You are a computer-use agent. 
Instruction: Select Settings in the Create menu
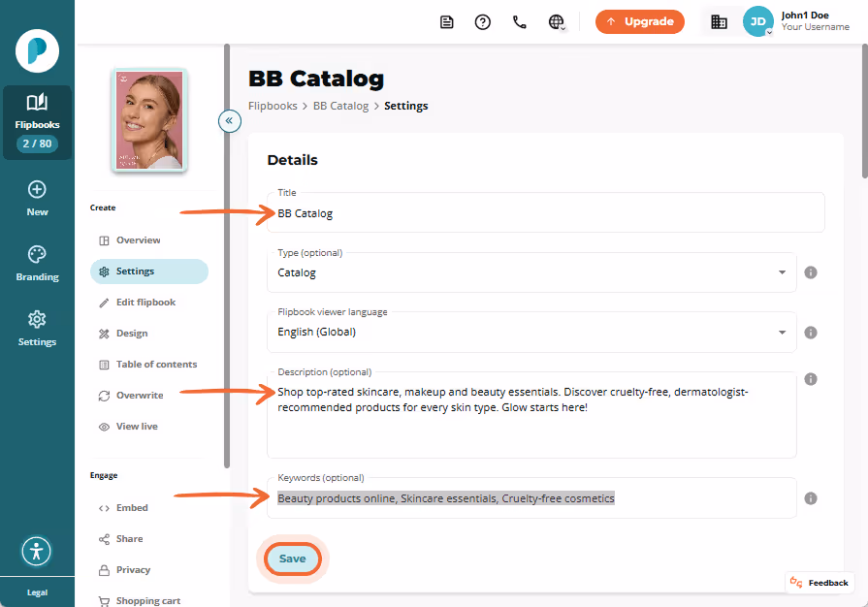tap(149, 272)
